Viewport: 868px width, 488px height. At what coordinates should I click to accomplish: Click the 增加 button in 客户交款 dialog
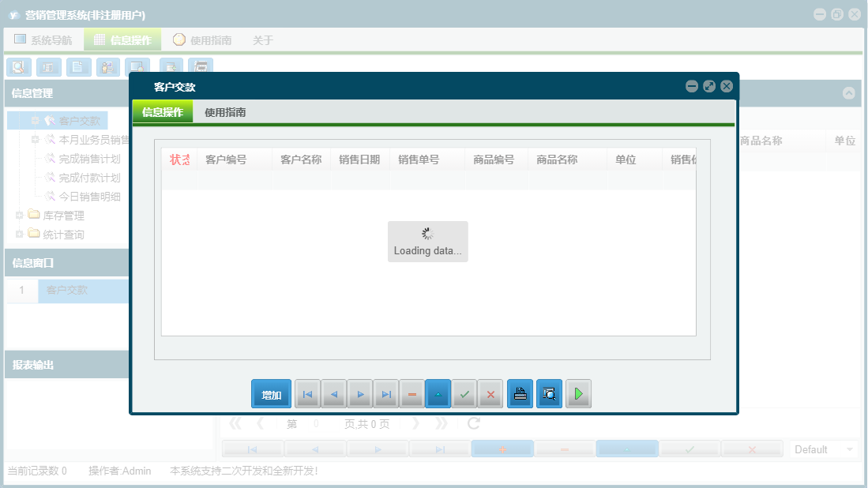[271, 394]
